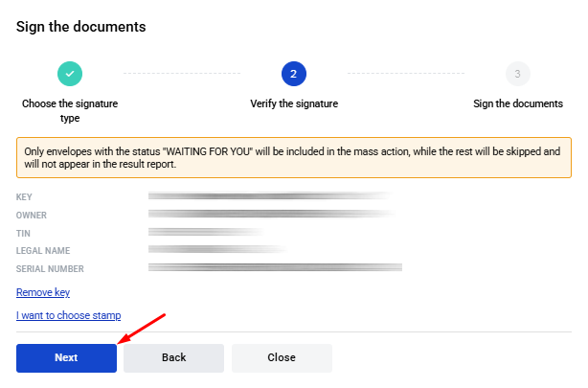This screenshot has height=388, width=588.
Task: Click the Sign the documents heading
Action: click(81, 27)
